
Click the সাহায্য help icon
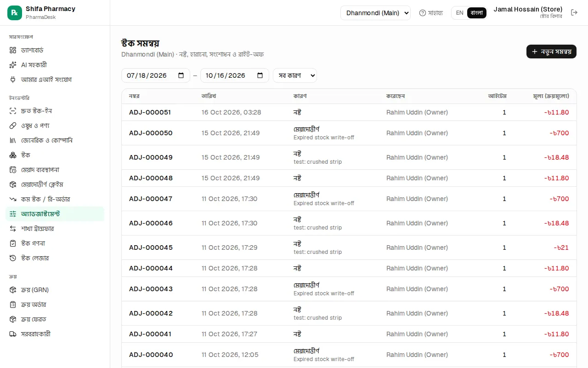[x=423, y=13]
